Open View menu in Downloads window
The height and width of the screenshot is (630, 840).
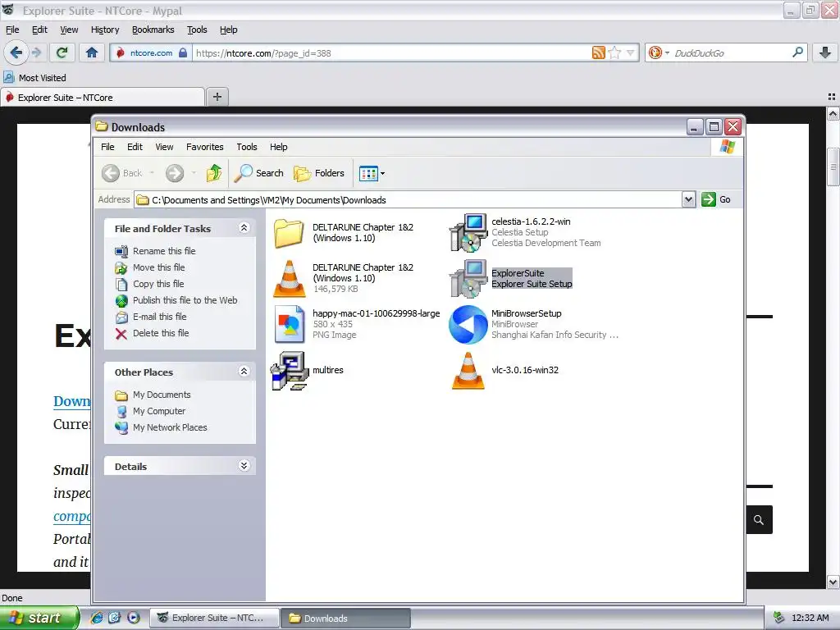[164, 147]
